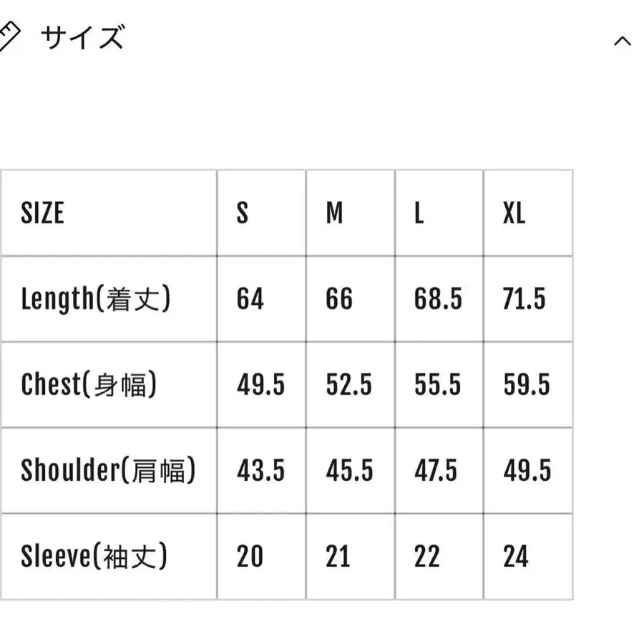Click the Chest value 52.5 for M
The height and width of the screenshot is (644, 644).
(x=348, y=385)
